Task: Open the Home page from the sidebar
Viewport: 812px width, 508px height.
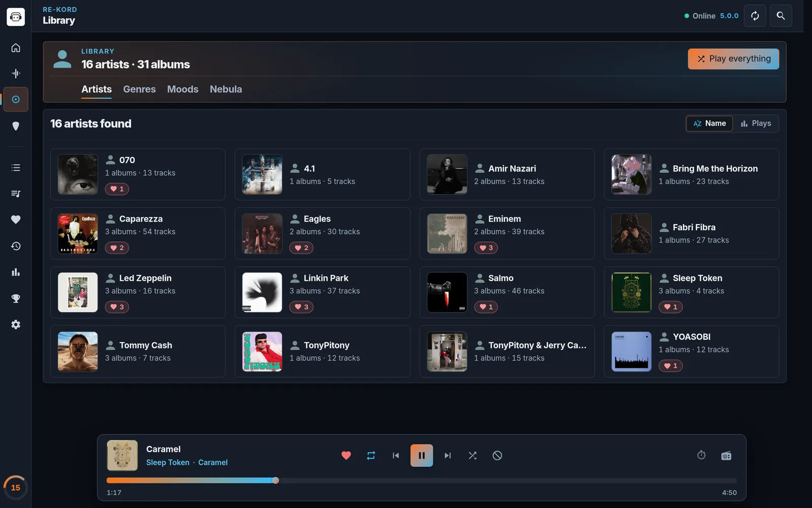Action: tap(16, 48)
